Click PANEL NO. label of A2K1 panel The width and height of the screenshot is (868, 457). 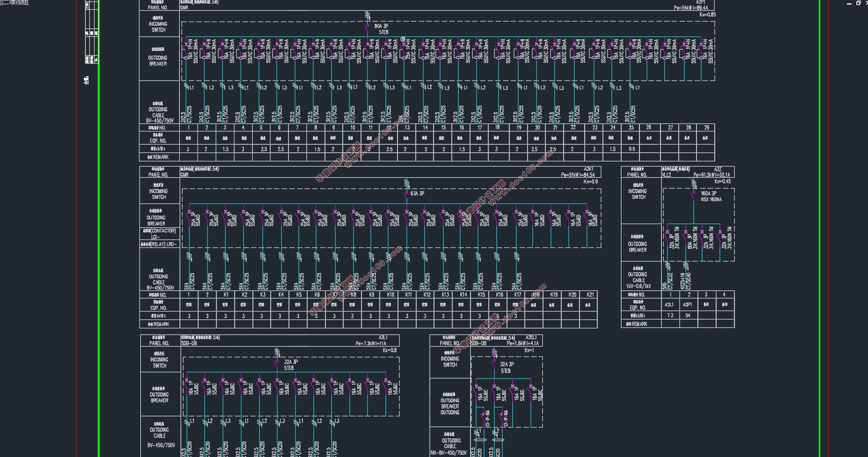[x=158, y=174]
